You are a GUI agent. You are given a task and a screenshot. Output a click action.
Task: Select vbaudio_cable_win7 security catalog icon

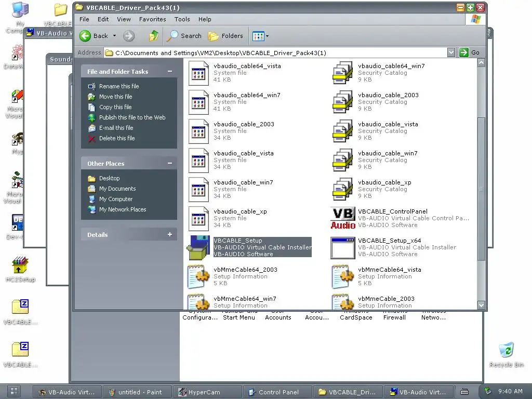tap(343, 161)
